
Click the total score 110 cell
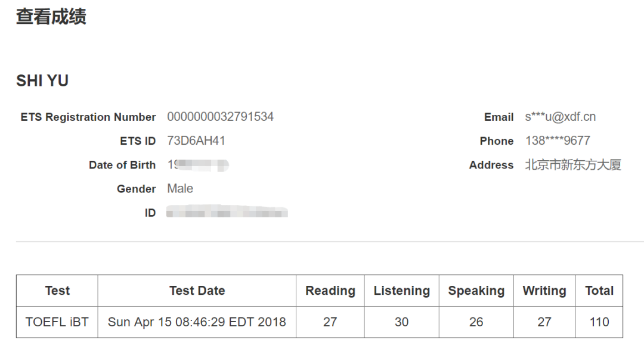click(599, 322)
